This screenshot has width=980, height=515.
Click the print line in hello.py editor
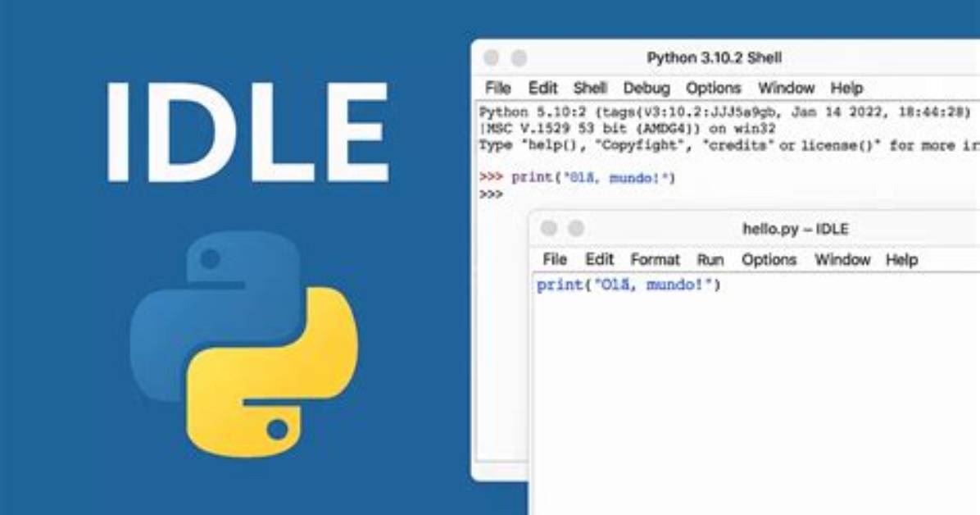628,285
